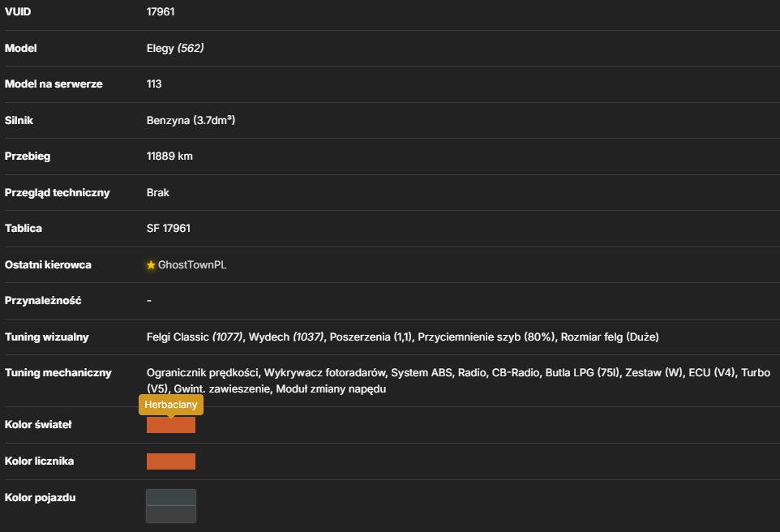Click the Kolor pojazdu label

pyautogui.click(x=41, y=498)
